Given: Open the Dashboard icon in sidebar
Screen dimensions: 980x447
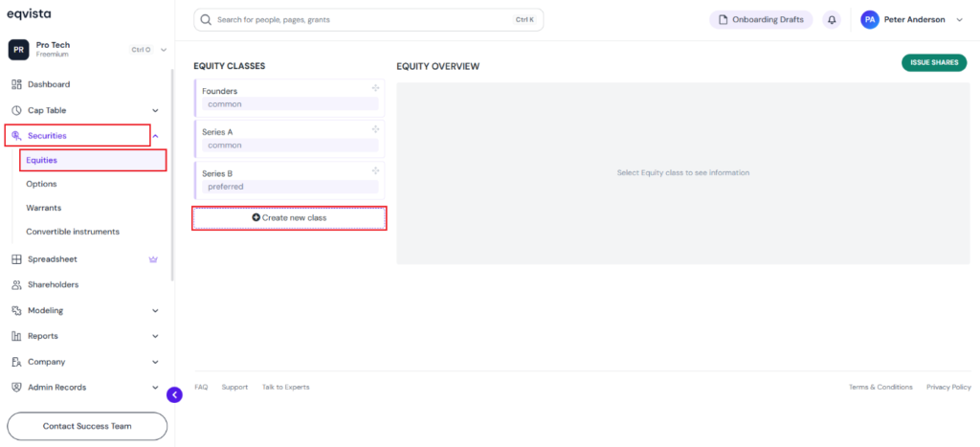Looking at the screenshot, I should pyautogui.click(x=17, y=84).
